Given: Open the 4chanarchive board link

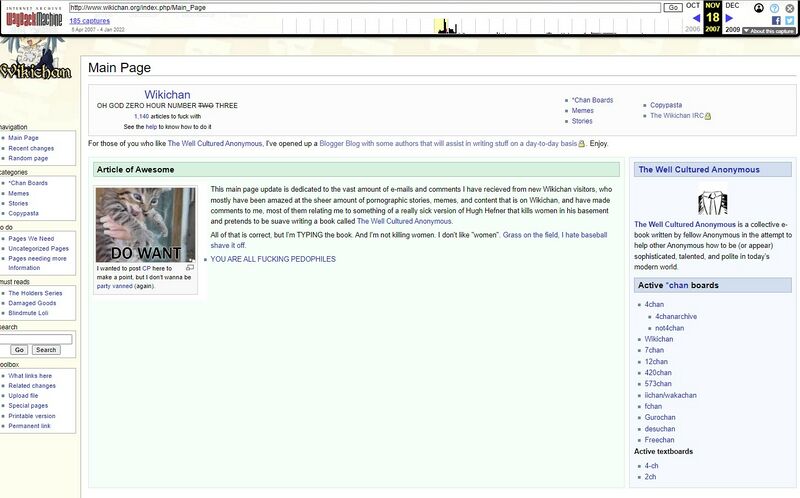Looking at the screenshot, I should tap(676, 316).
